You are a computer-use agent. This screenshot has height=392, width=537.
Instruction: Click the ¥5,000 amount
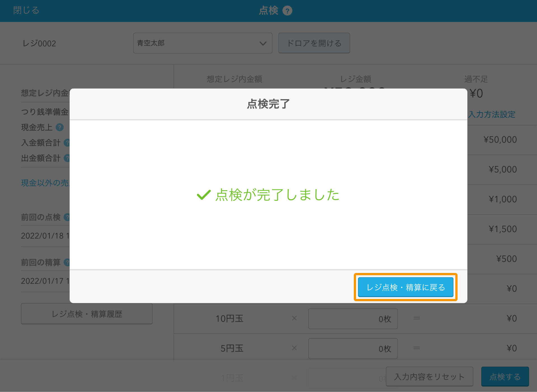[x=503, y=169]
